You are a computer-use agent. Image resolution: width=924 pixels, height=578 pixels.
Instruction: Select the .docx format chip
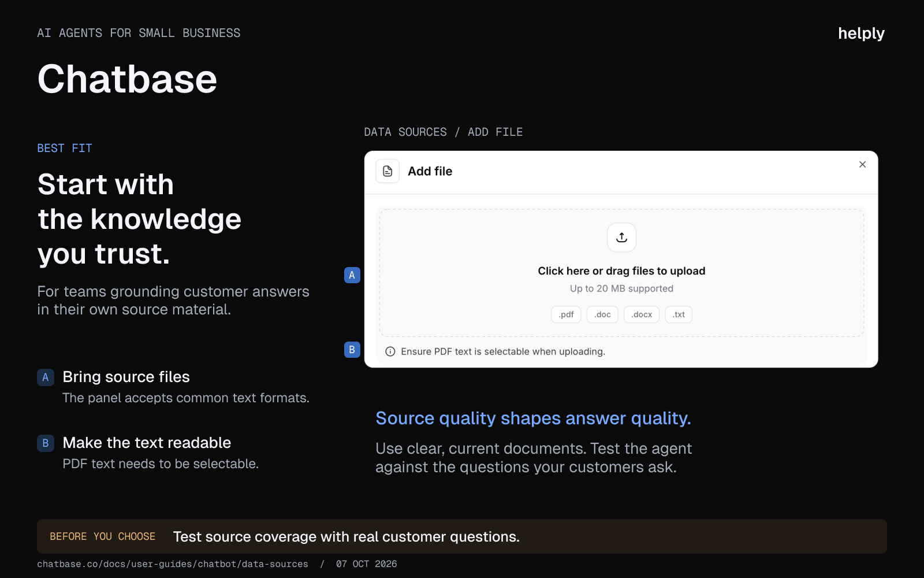pos(642,314)
